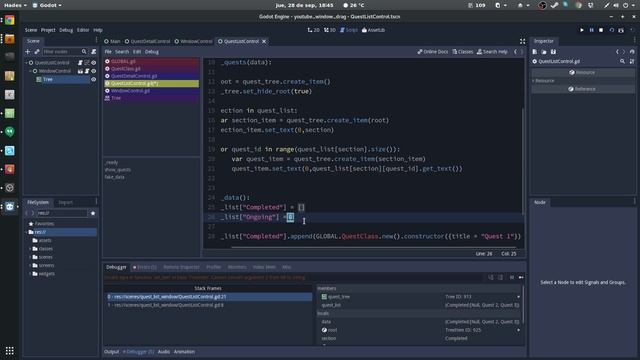Search properties in the Inspector
The image size is (640, 360).
point(622,61)
